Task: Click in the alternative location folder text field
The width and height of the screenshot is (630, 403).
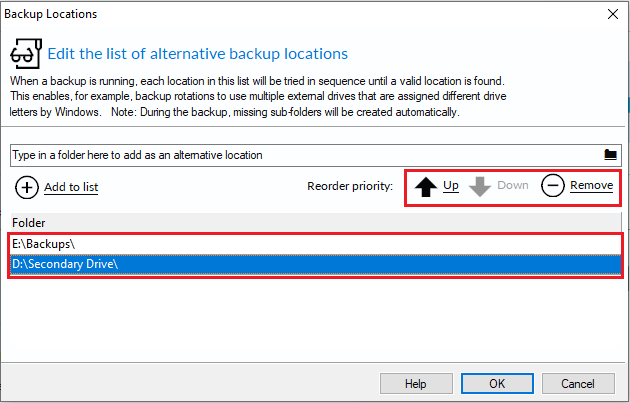Action: tap(305, 155)
